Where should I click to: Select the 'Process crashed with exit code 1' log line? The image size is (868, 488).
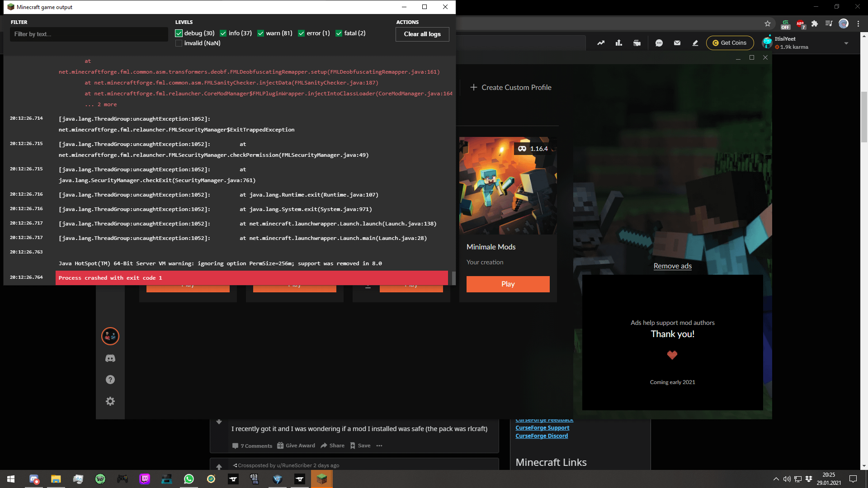(x=252, y=278)
